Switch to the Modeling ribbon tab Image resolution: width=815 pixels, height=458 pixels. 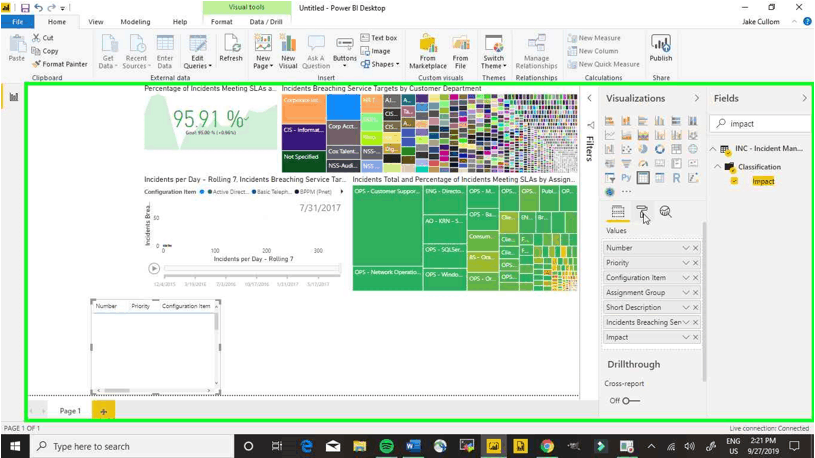135,22
